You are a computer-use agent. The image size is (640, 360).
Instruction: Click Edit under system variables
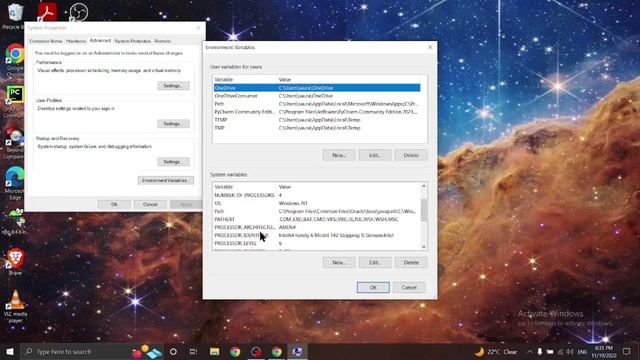coord(375,262)
